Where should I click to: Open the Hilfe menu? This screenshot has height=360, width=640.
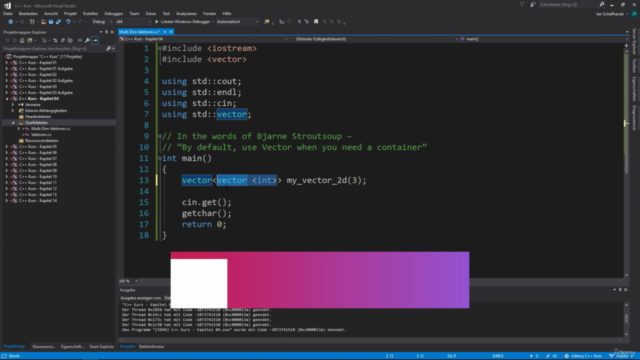pos(227,13)
